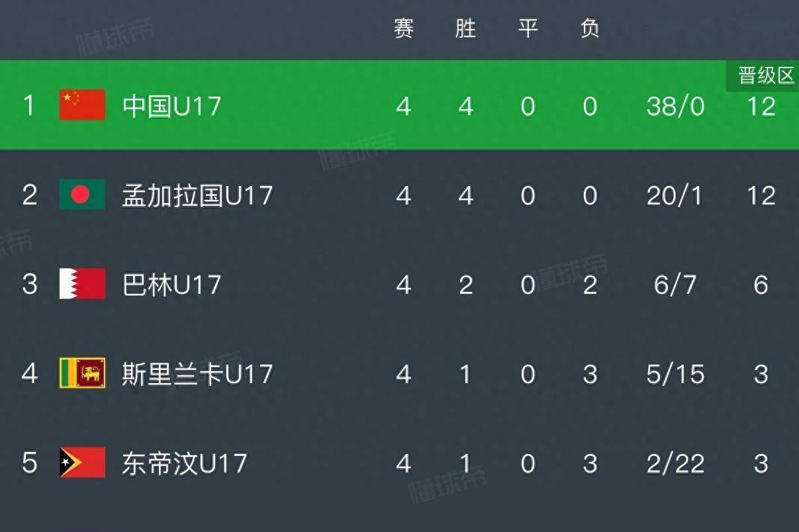Viewport: 799px width, 532px height.
Task: Click the 平 column header
Action: tap(528, 28)
